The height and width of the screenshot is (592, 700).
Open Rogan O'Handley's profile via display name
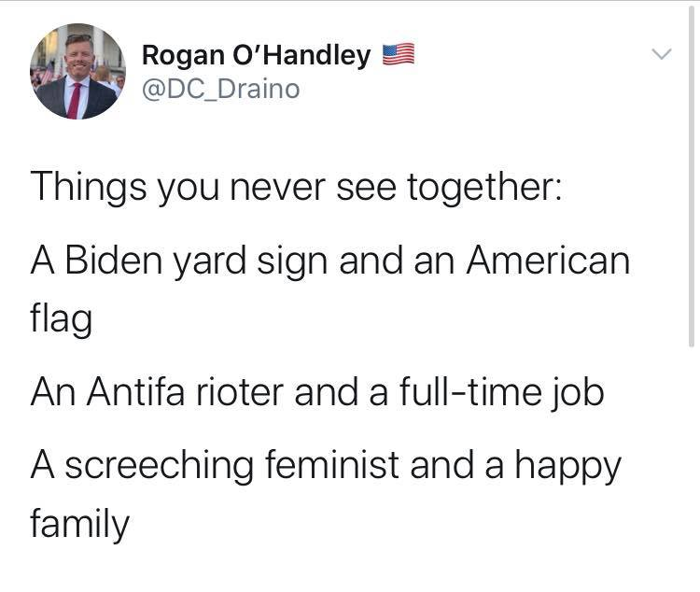(256, 56)
